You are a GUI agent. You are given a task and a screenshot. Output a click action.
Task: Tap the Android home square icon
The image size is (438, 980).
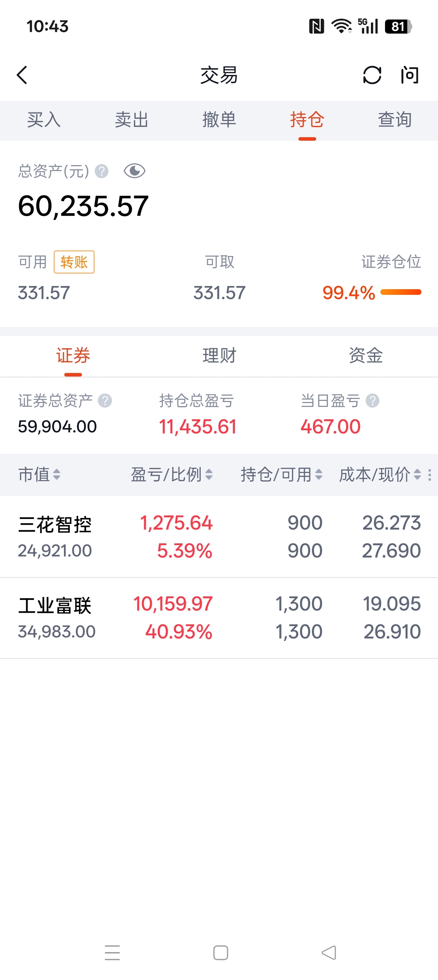pyautogui.click(x=220, y=953)
